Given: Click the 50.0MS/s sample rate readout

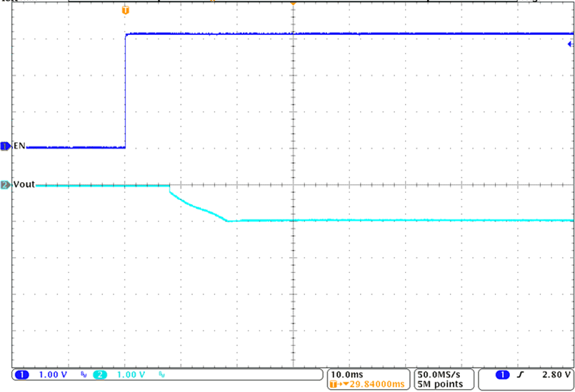Looking at the screenshot, I should point(441,373).
